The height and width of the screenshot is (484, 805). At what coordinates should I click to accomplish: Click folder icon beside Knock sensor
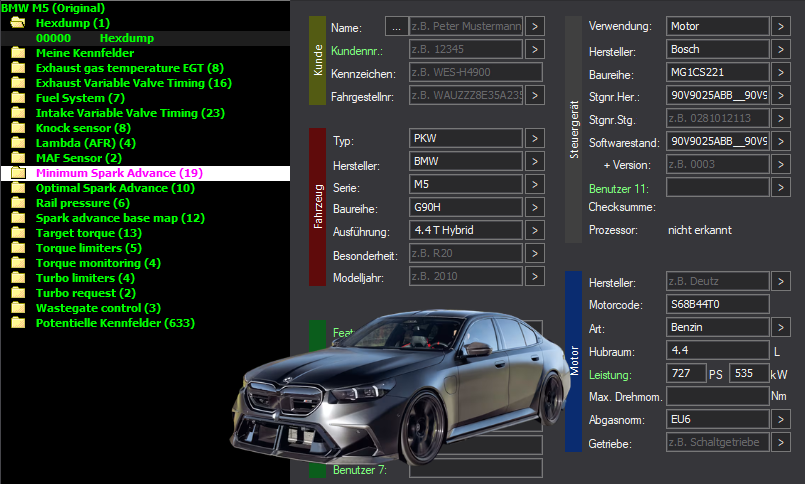coord(18,128)
